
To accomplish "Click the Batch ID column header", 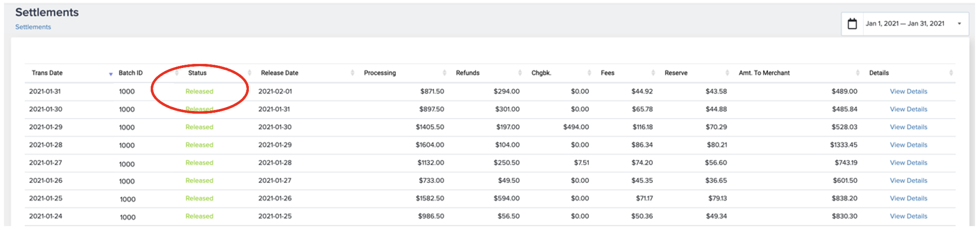I will pos(131,73).
